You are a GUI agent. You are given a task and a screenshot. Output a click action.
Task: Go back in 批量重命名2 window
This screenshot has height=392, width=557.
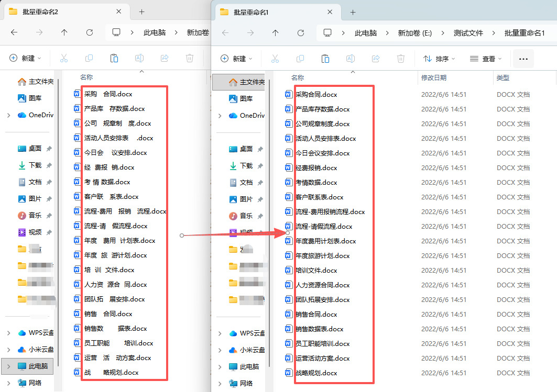(x=14, y=32)
